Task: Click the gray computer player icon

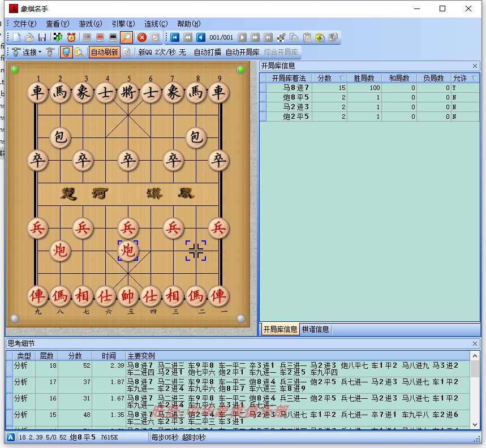Action: tap(87, 37)
